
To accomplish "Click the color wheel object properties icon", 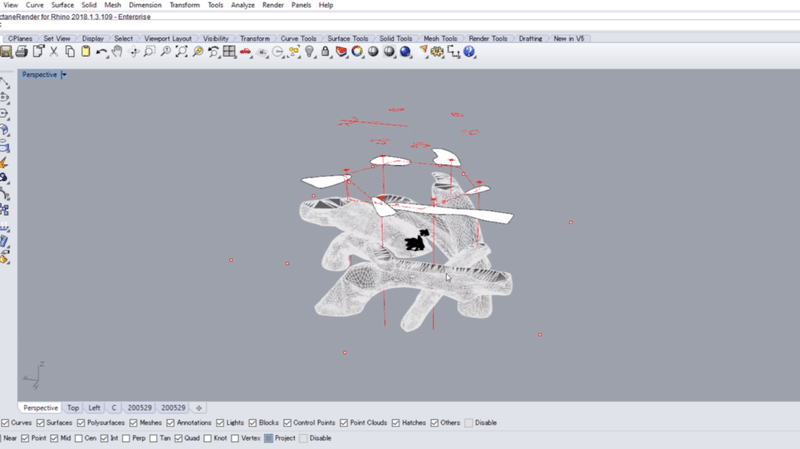I will 357,52.
